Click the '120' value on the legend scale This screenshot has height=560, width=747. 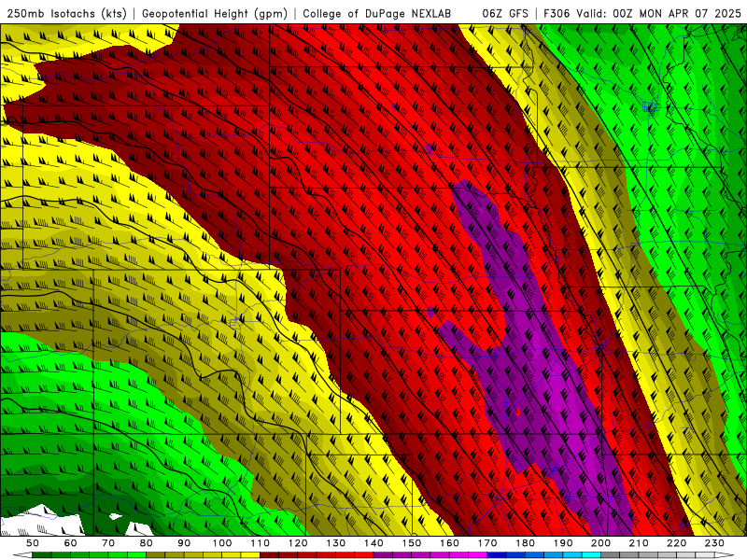pos(298,543)
